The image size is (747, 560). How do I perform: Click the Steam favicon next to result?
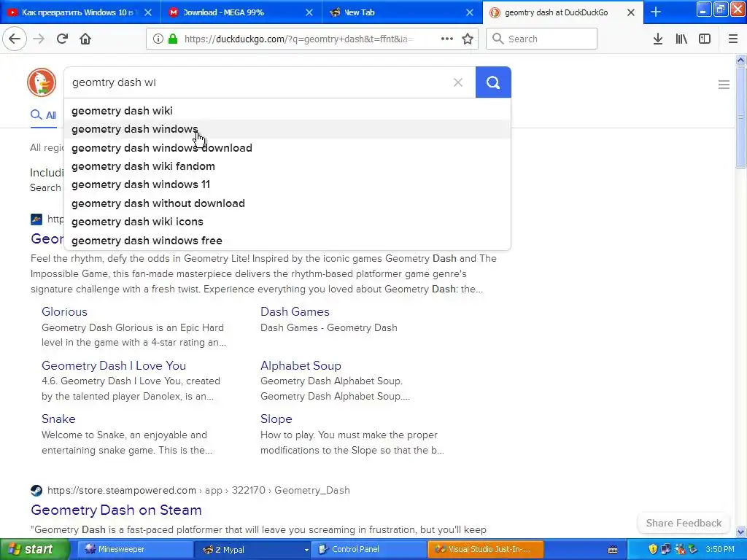pyautogui.click(x=36, y=490)
